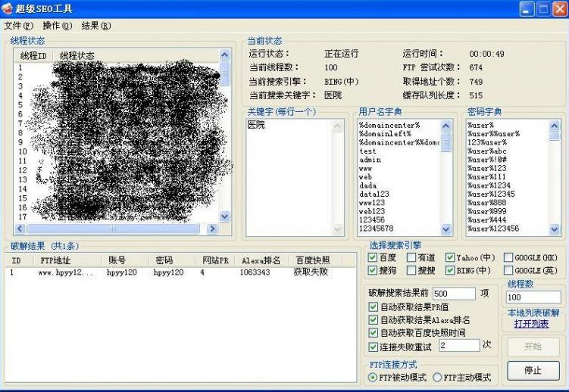Open the 操作(O) menu

58,26
